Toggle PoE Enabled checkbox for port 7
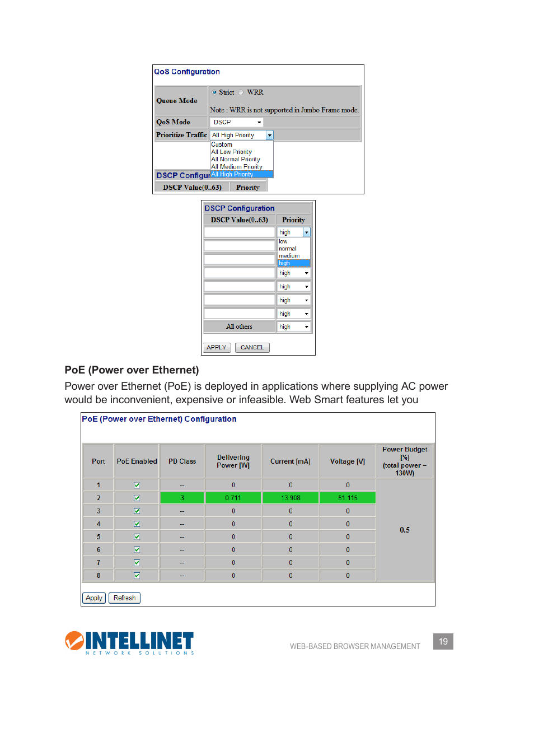 click(137, 563)
